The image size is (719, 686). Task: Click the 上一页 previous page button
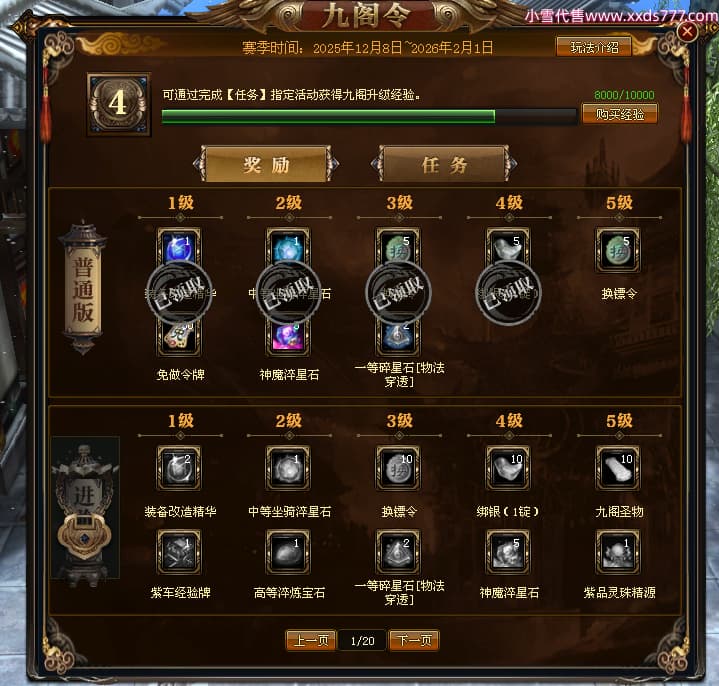pos(311,640)
